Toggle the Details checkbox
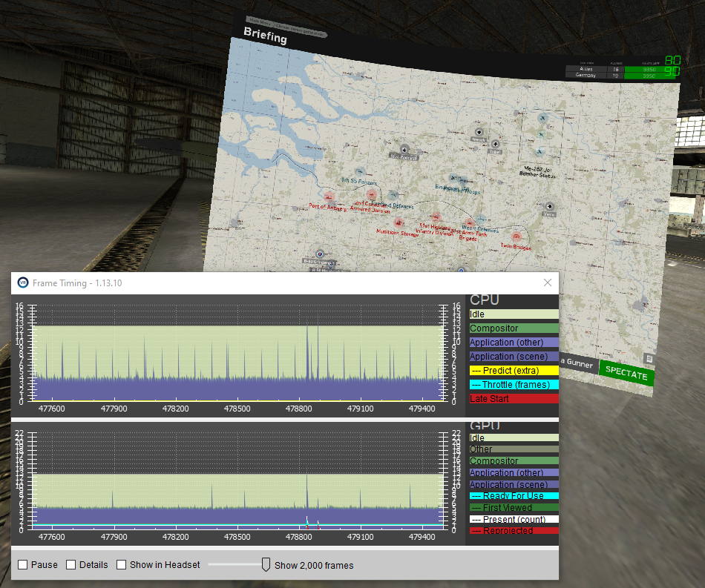705x588 pixels. tap(71, 565)
